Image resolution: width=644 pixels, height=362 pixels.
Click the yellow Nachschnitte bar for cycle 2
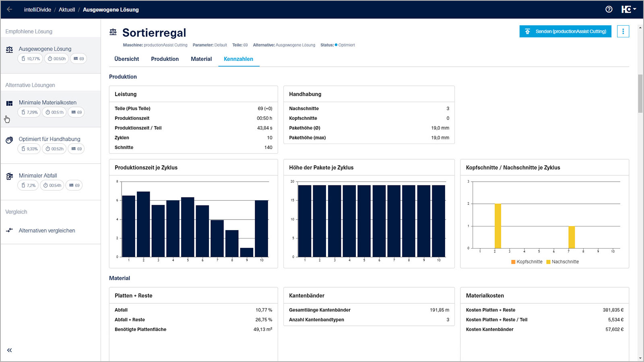coord(498,226)
